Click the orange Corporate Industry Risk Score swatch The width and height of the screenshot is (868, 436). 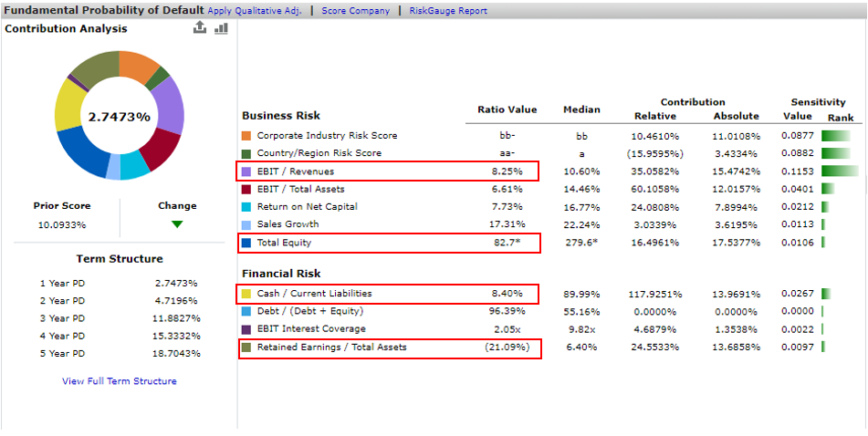point(246,136)
